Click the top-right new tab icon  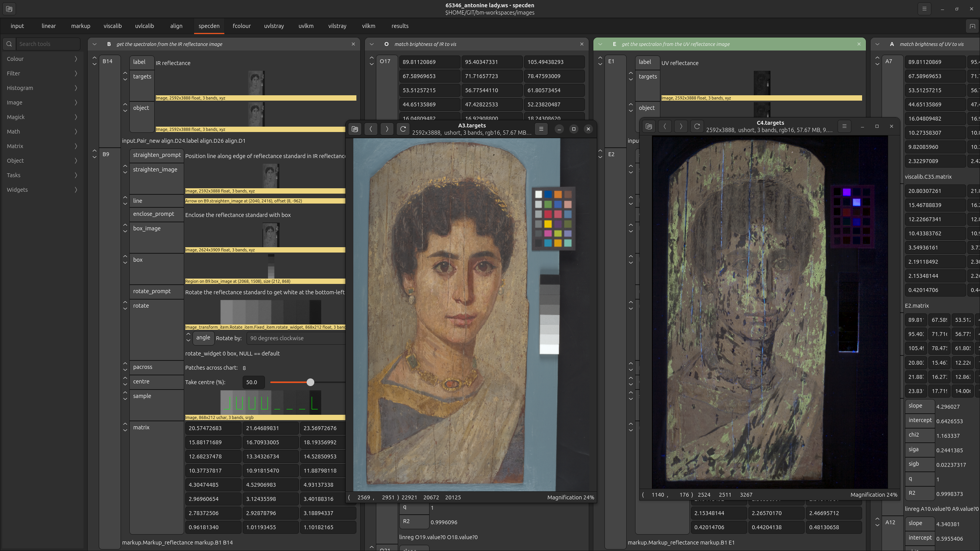point(972,26)
